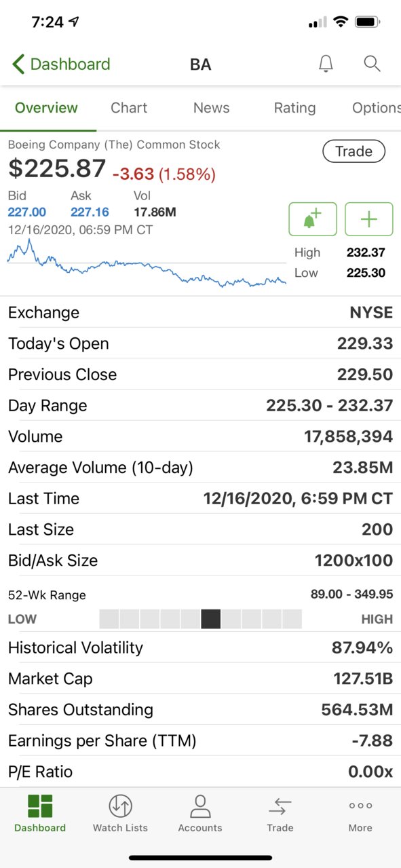Tap the 52-Wk Range indicator bar

pyautogui.click(x=200, y=619)
